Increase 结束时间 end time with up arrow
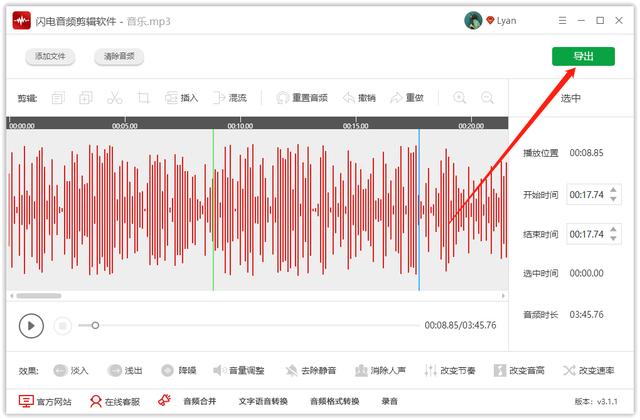 (x=613, y=230)
